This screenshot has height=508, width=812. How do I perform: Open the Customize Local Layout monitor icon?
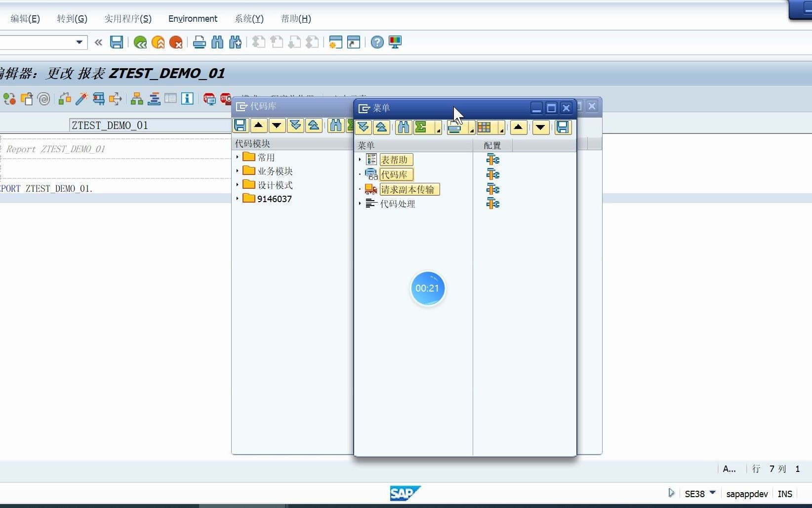395,42
